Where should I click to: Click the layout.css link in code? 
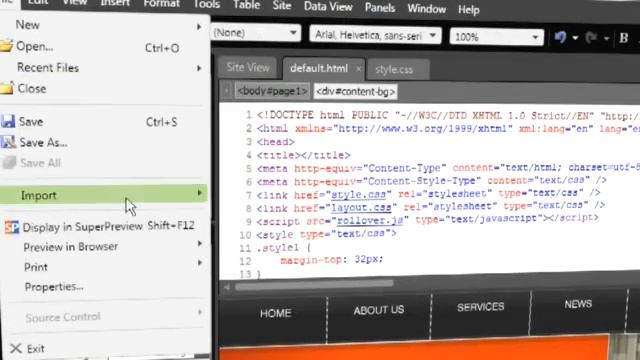click(361, 208)
